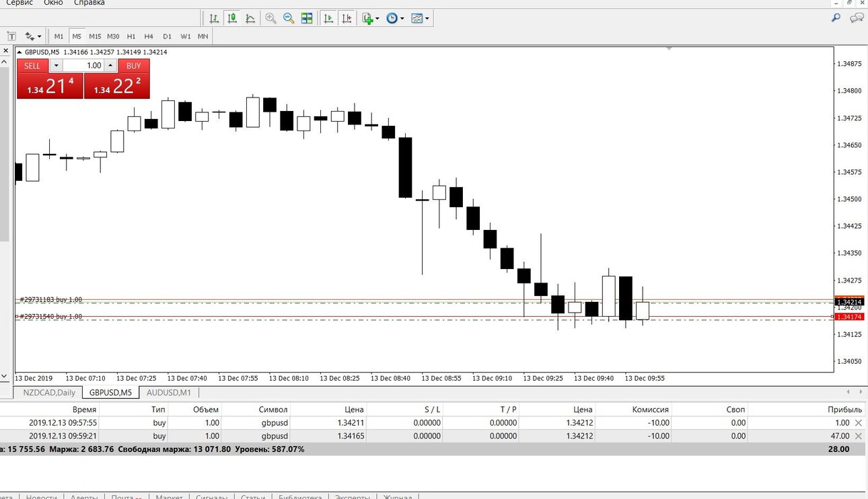
Task: Select the arrows objects tool
Action: [30, 36]
